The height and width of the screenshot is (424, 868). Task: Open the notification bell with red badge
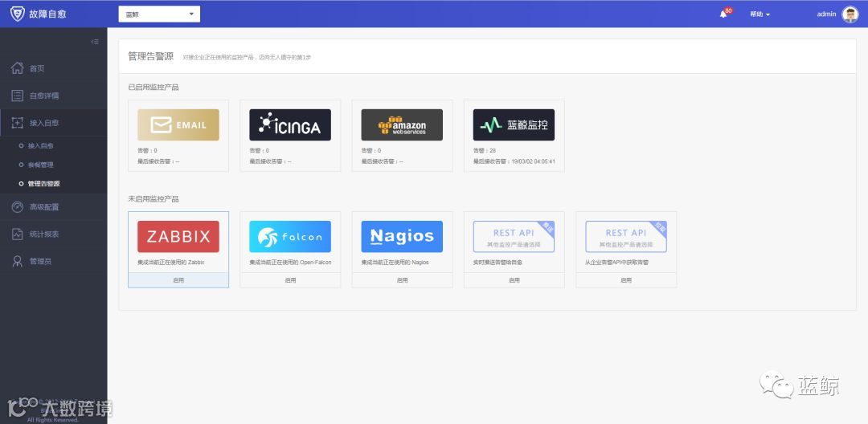[x=723, y=14]
